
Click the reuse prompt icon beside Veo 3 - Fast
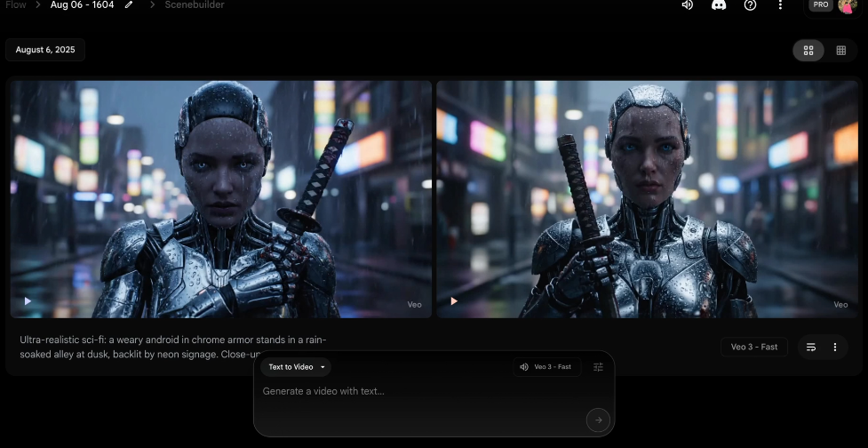pyautogui.click(x=811, y=347)
